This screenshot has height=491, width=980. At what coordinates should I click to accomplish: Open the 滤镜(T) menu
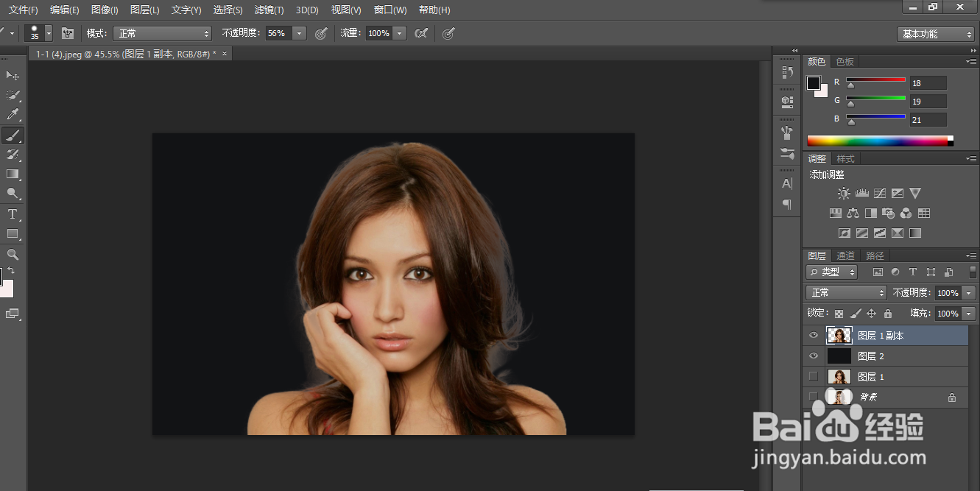(x=269, y=10)
